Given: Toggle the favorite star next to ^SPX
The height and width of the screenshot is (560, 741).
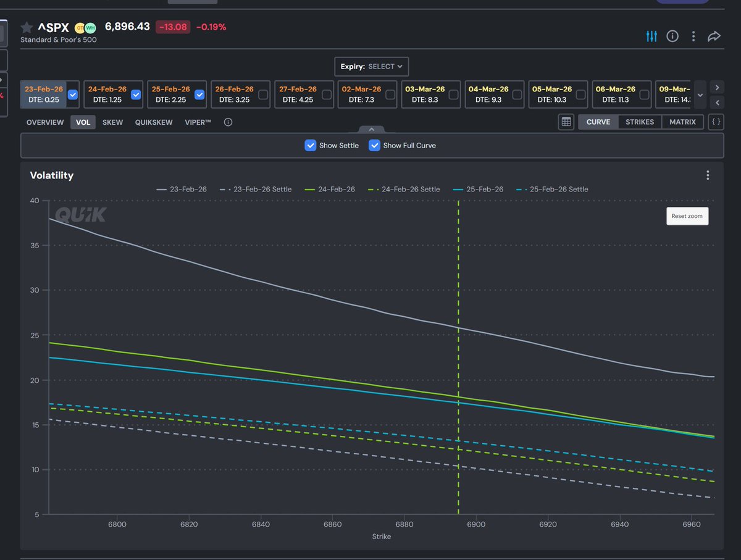Looking at the screenshot, I should point(27,28).
